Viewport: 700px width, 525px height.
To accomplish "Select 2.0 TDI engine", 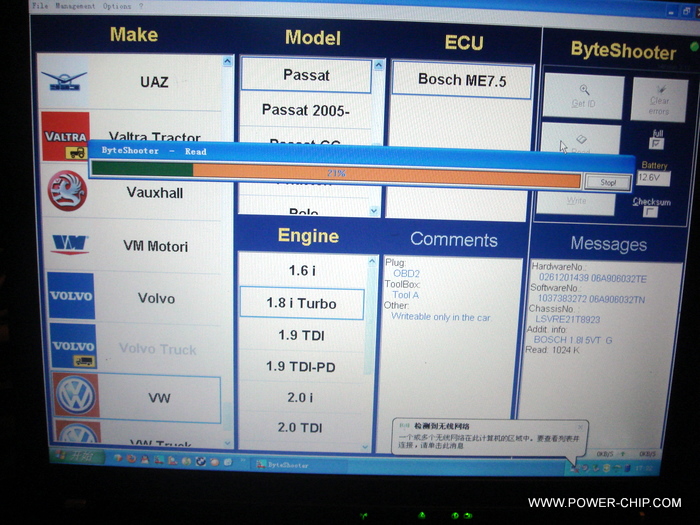I will click(x=300, y=428).
